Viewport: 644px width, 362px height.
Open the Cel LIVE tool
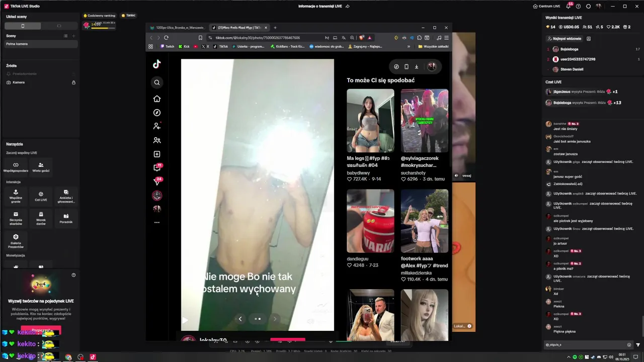point(41,196)
